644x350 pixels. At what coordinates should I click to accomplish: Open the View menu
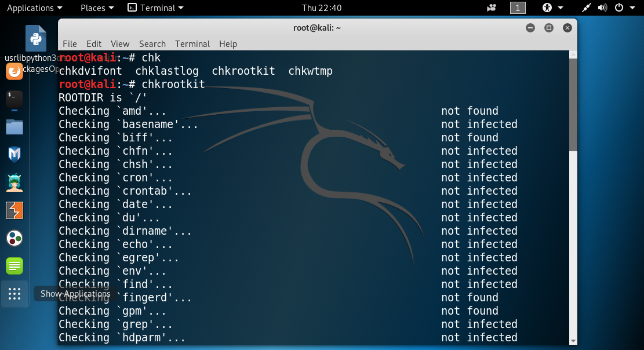pos(120,44)
